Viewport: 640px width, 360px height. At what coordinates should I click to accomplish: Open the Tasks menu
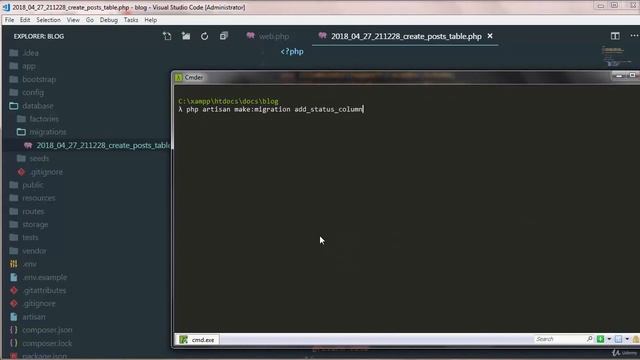(131, 20)
